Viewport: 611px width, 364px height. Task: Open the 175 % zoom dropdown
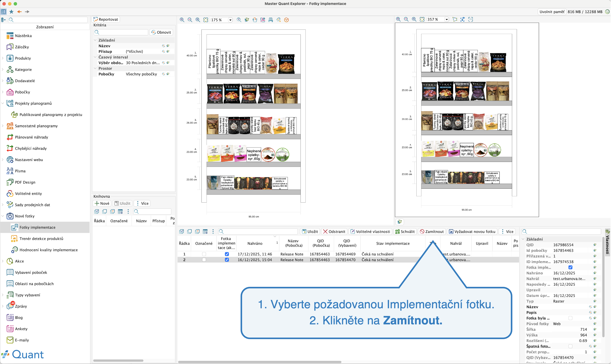click(230, 20)
